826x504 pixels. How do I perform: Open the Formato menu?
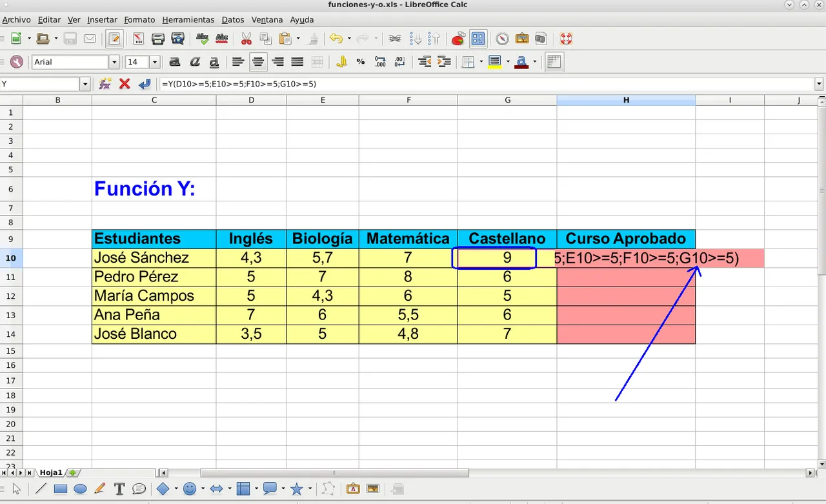tap(139, 20)
